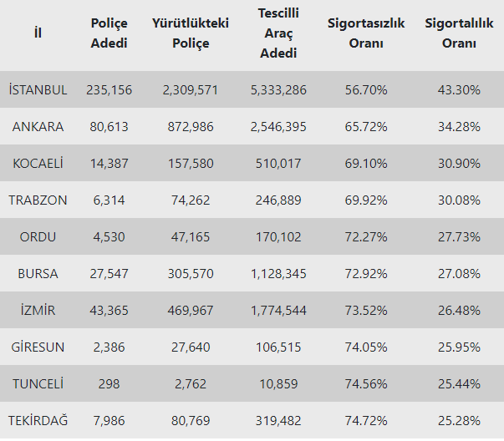Click the GİRESUN city cell
504x441 pixels.
point(38,347)
